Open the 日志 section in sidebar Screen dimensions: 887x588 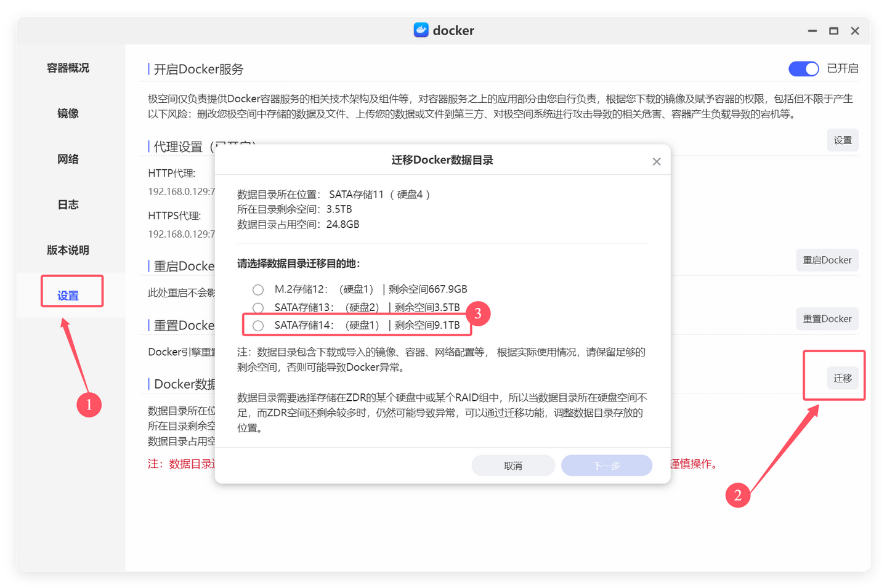point(68,204)
